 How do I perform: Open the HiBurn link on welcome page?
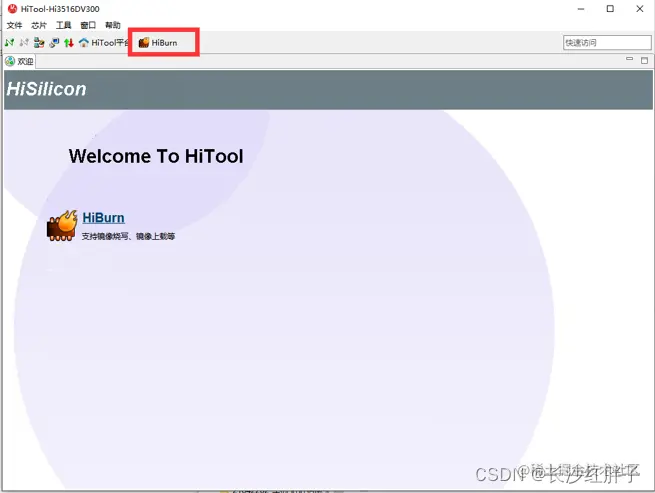(104, 218)
